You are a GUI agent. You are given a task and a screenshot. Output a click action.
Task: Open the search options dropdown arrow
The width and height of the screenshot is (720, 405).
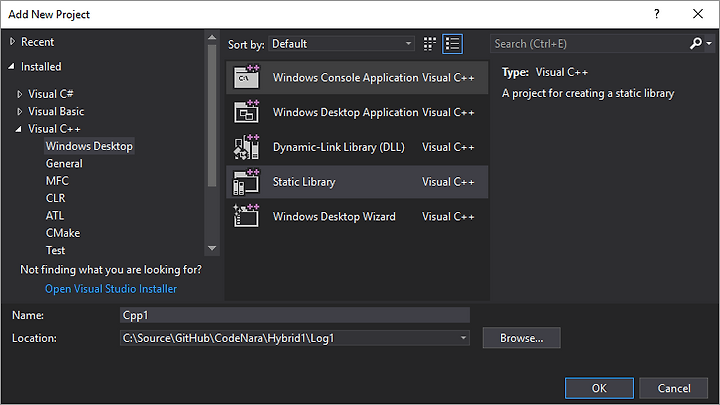[709, 44]
